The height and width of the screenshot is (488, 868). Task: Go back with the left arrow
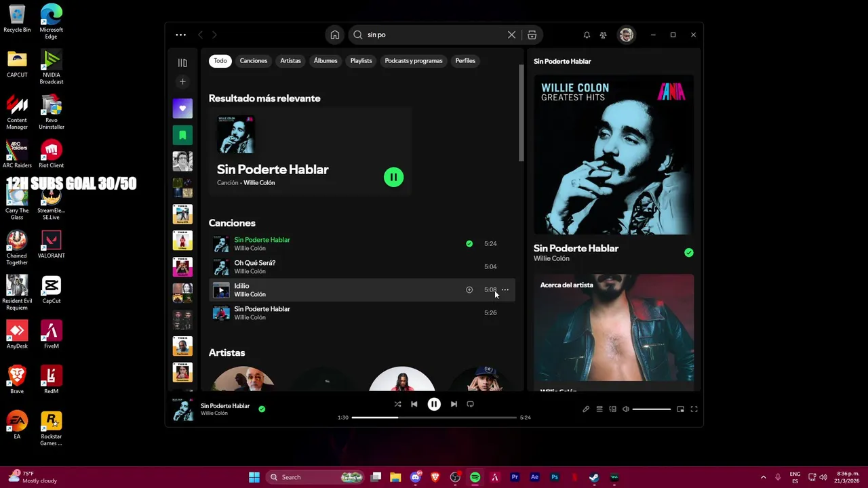(200, 35)
